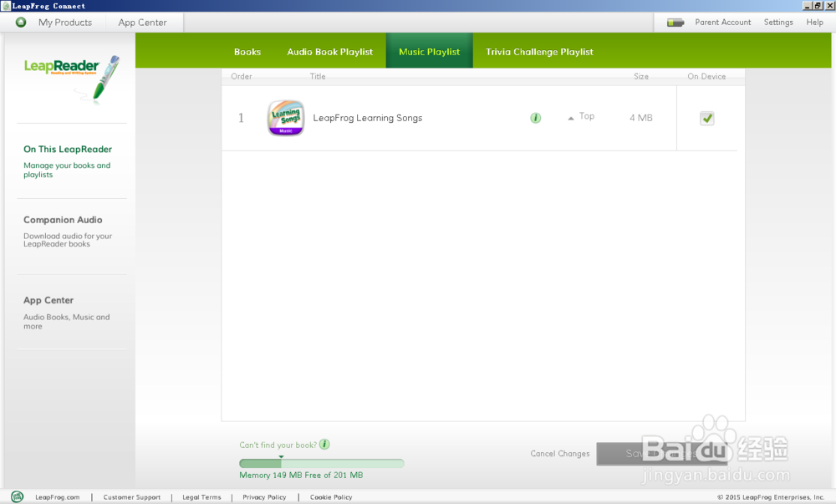Click the green eject icon beside My Products

pyautogui.click(x=21, y=23)
